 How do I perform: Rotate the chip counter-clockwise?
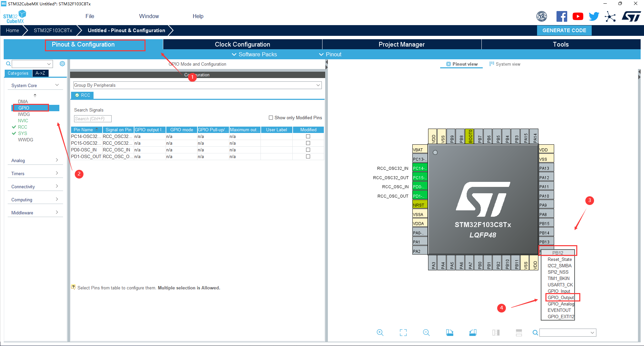pos(473,332)
